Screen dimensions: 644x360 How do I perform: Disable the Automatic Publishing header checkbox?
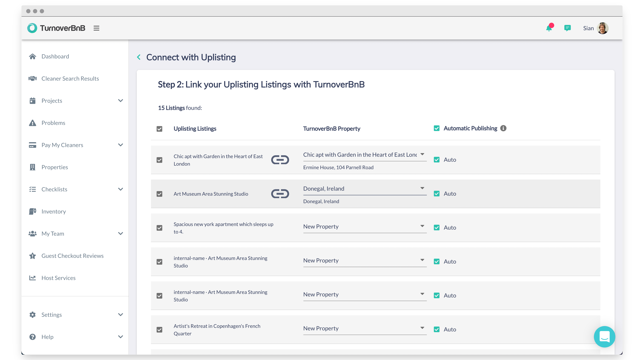436,128
